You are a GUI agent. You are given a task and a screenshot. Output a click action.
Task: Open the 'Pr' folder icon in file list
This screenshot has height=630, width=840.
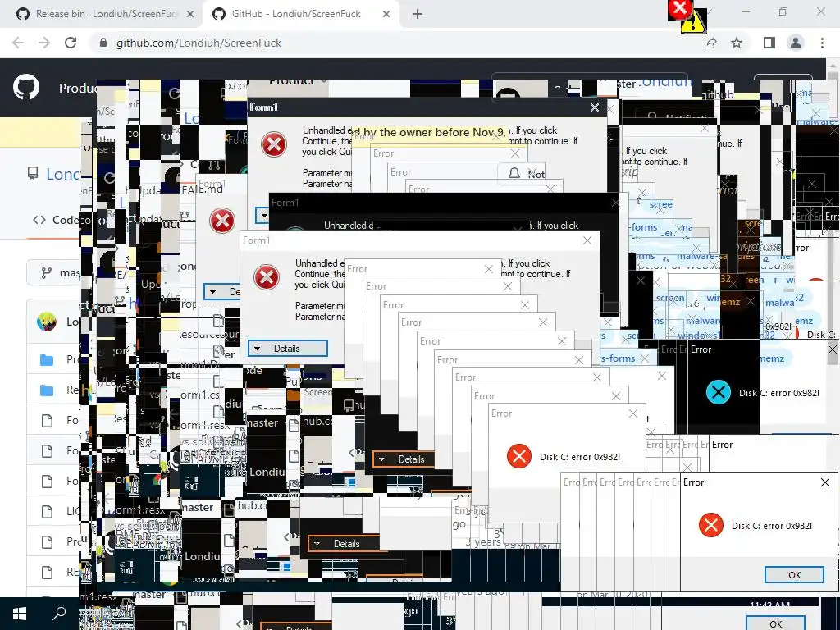(x=47, y=359)
